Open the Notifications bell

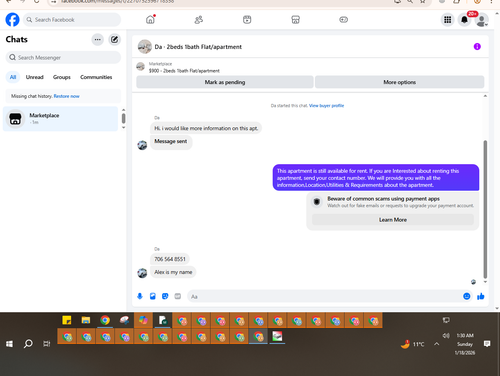click(x=464, y=20)
